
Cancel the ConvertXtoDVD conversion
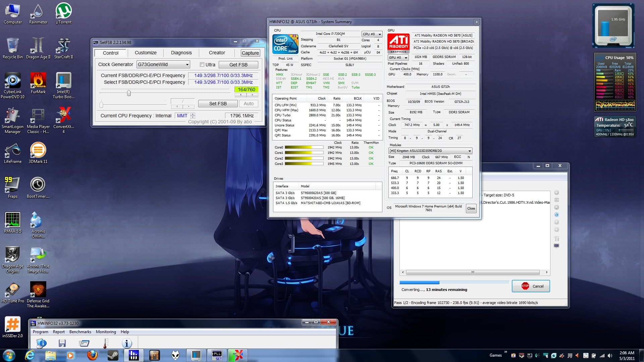coord(531,286)
